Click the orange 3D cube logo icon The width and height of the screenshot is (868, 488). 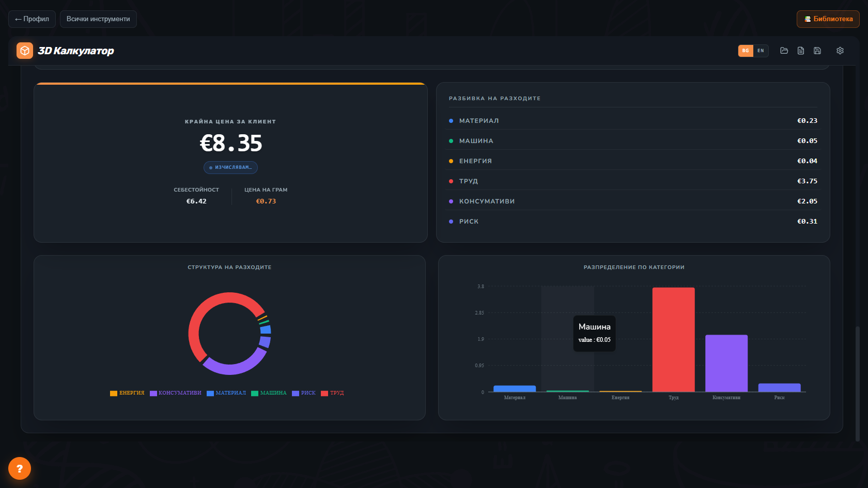pyautogui.click(x=25, y=51)
